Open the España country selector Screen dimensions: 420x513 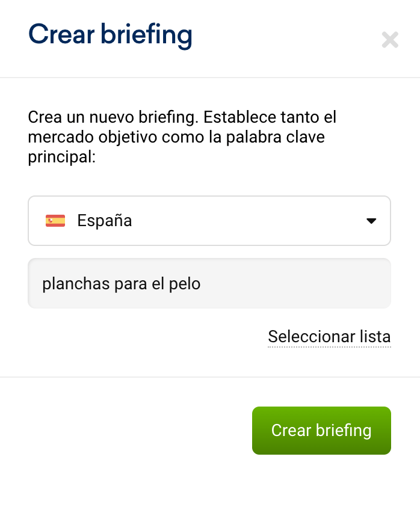click(x=209, y=221)
